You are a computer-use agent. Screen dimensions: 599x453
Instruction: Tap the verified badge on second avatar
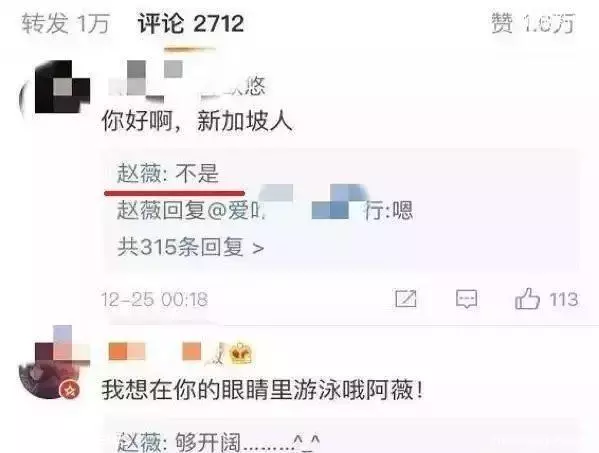pyautogui.click(x=70, y=390)
